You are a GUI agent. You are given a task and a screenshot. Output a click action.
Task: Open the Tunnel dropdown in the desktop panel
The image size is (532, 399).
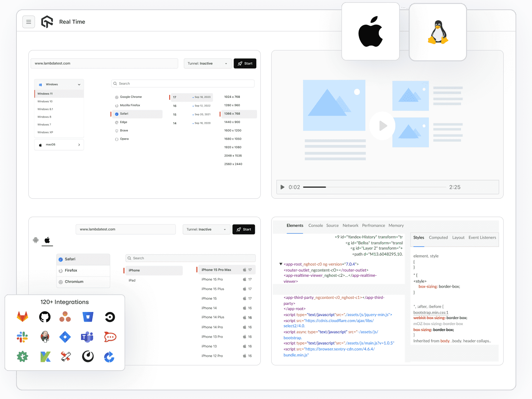point(207,64)
